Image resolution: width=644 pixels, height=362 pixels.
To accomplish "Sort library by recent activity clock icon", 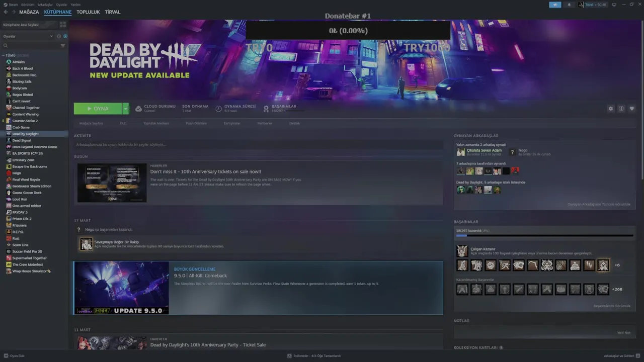I will coord(59,36).
